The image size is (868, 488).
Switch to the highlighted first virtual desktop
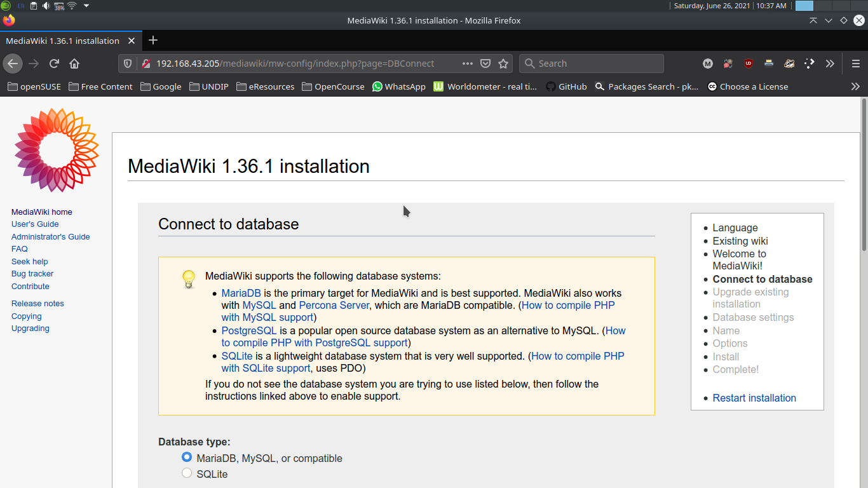click(804, 6)
